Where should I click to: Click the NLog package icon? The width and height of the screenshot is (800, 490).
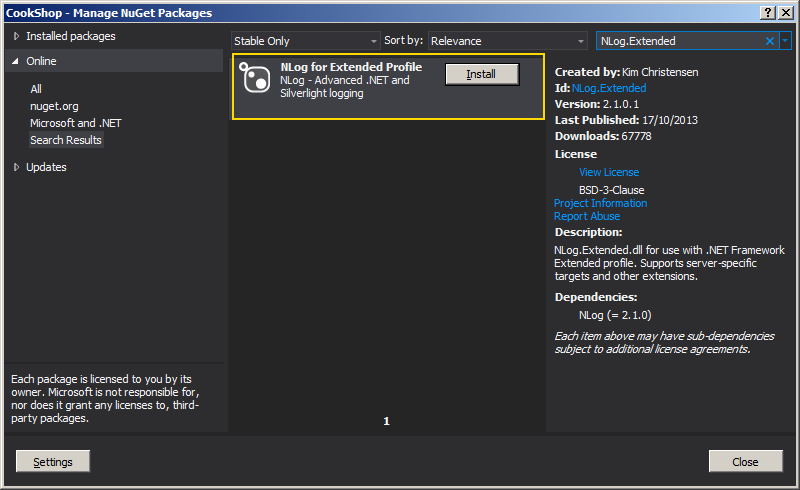coord(256,80)
